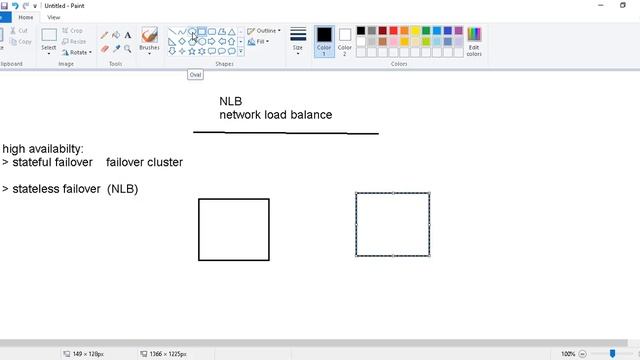Choose the Diamond shape
This screenshot has height=360, width=640.
point(182,42)
